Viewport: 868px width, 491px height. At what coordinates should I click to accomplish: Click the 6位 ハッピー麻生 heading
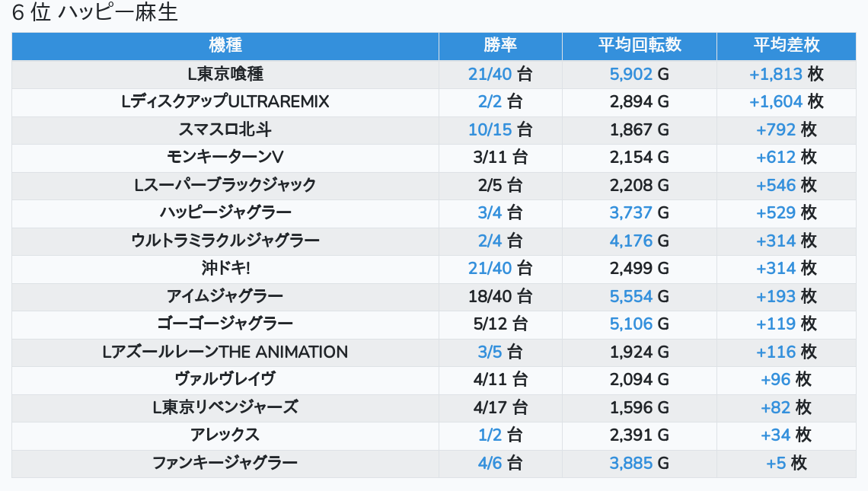tap(95, 14)
